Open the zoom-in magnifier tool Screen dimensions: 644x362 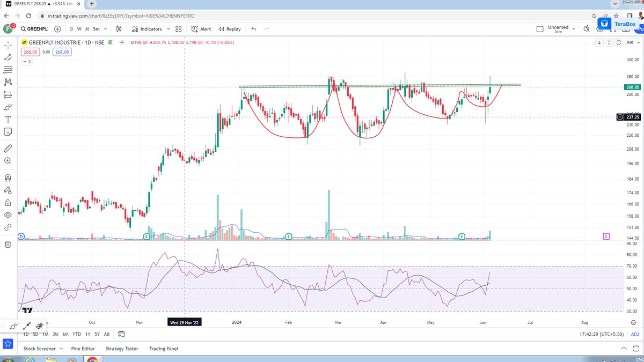coord(7,160)
